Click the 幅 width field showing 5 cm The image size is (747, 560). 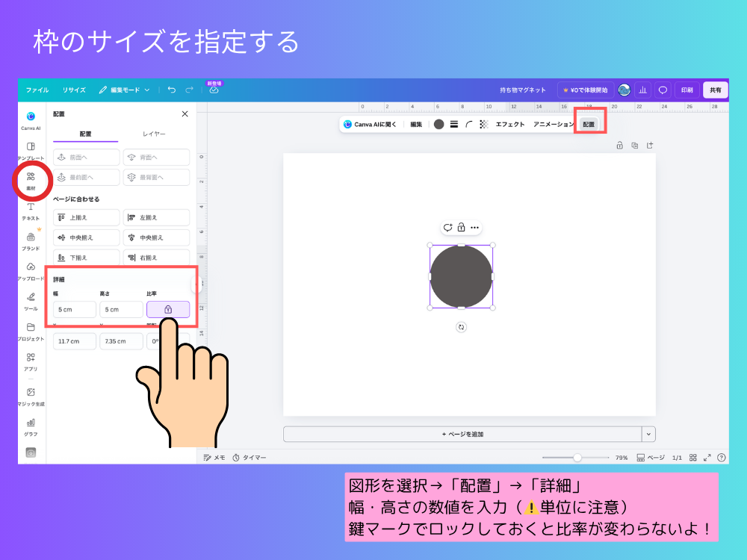pos(75,310)
